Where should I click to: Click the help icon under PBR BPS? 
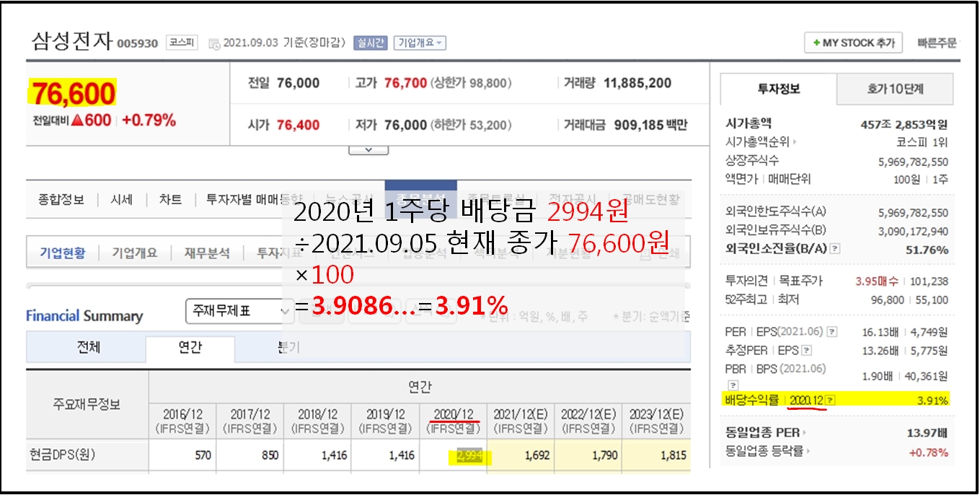732,386
